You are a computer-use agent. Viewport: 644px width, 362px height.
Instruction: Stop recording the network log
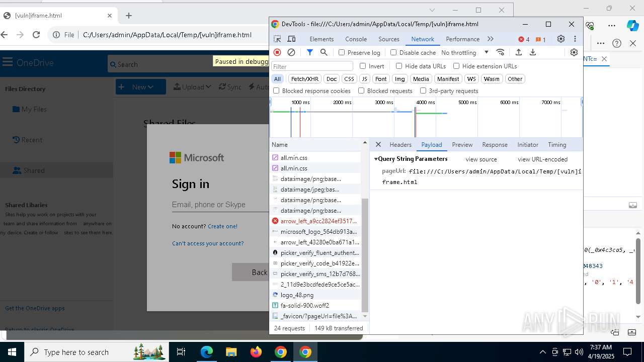coord(277,52)
